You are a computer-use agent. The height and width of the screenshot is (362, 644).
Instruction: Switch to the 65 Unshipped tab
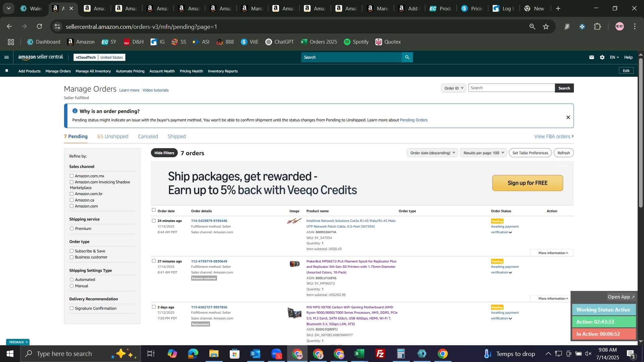(x=113, y=136)
